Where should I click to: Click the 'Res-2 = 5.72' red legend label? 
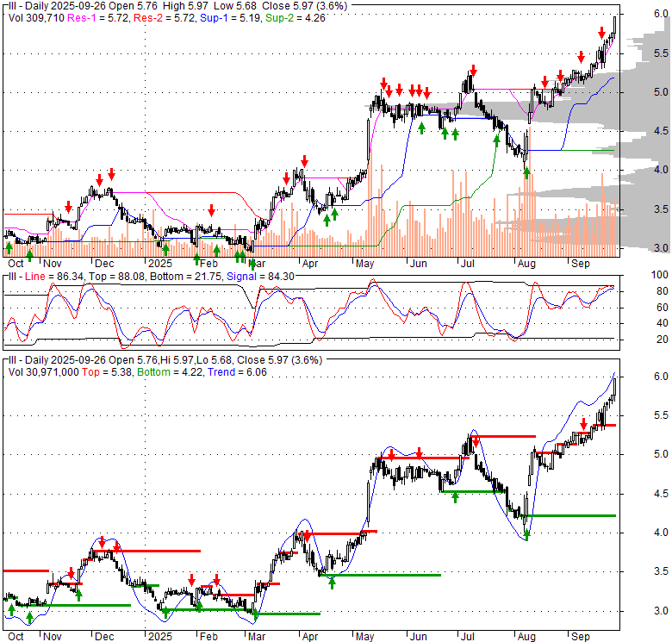coord(165,18)
